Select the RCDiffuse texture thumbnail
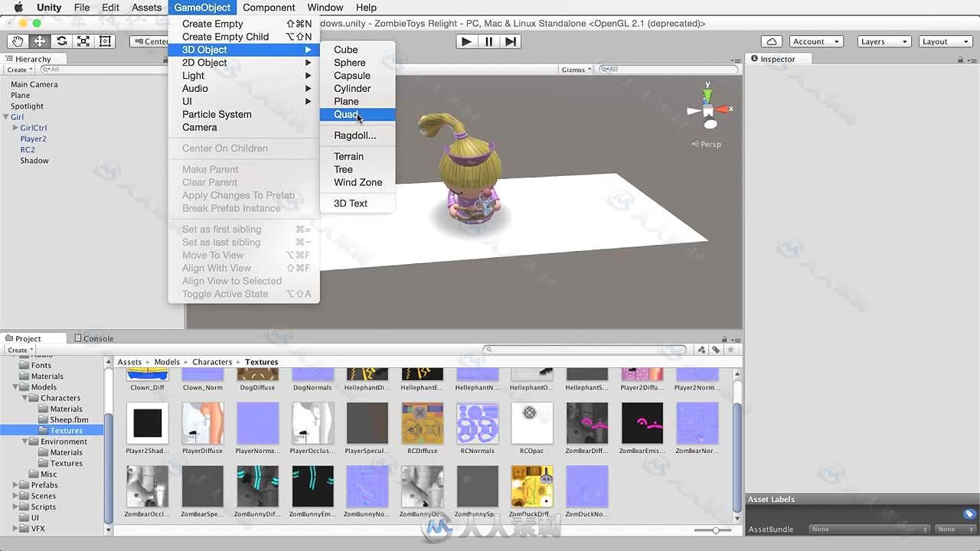Viewport: 980px width, 551px height. click(x=423, y=423)
